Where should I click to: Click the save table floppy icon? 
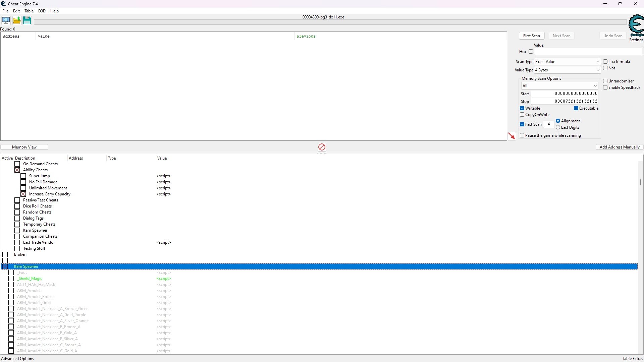pos(27,20)
